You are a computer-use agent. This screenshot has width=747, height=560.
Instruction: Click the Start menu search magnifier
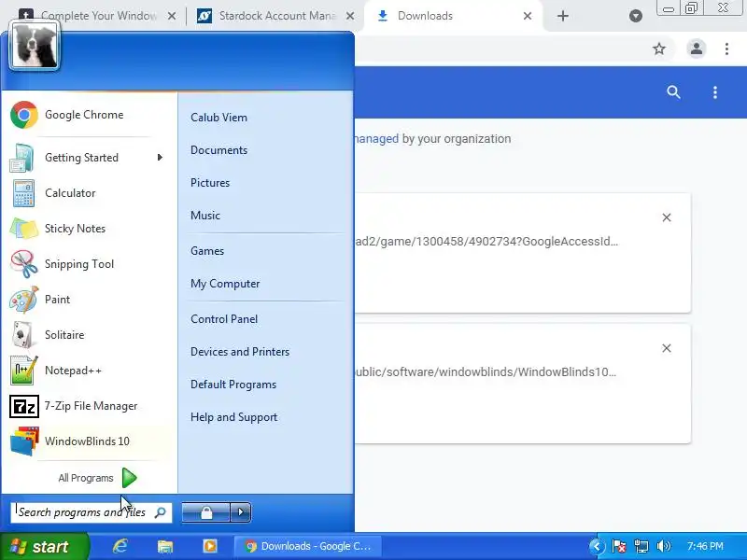[161, 512]
